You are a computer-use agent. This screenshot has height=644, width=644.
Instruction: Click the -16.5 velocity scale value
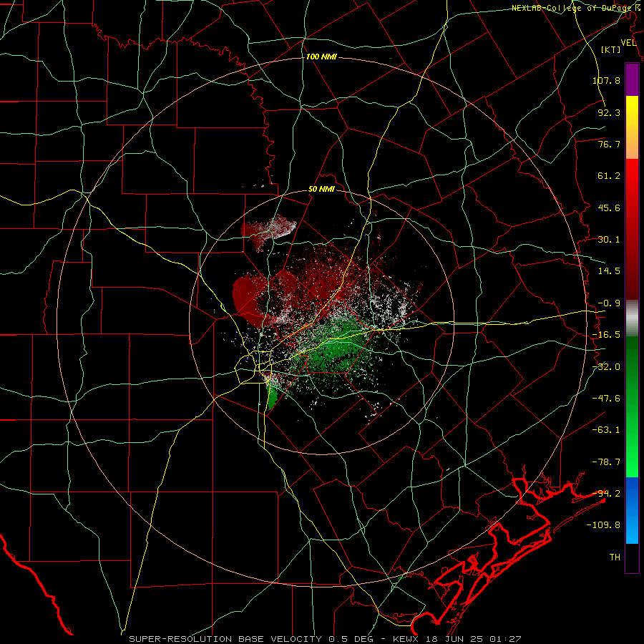606,335
